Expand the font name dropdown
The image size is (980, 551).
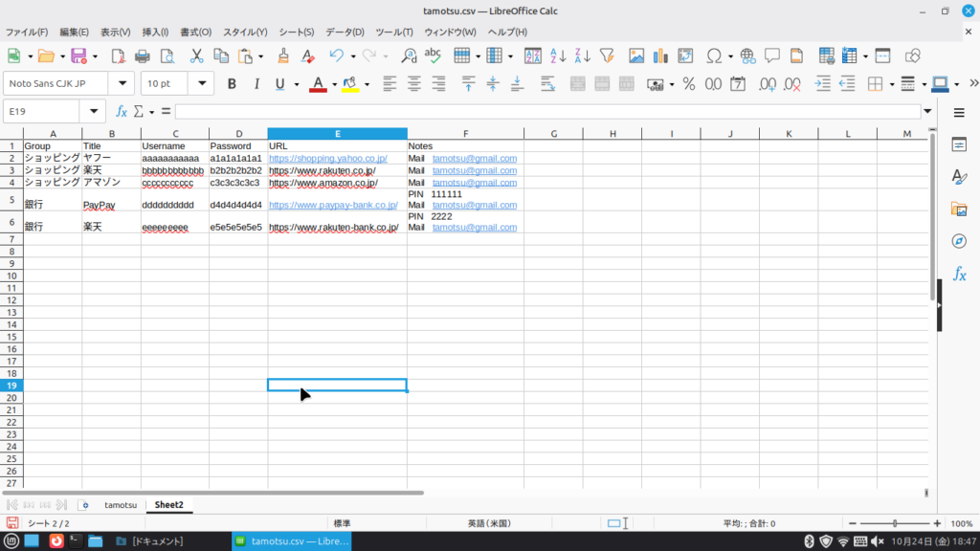click(121, 84)
